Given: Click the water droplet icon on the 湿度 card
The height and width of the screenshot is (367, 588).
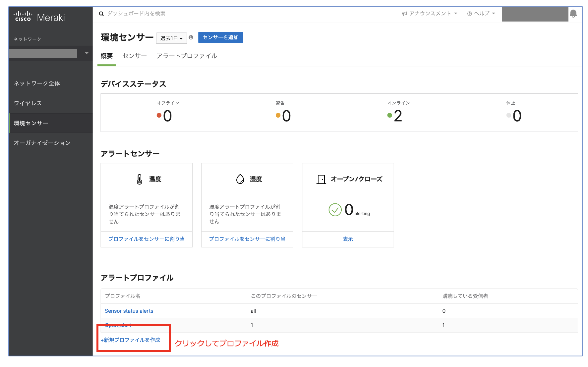Looking at the screenshot, I should [x=240, y=179].
